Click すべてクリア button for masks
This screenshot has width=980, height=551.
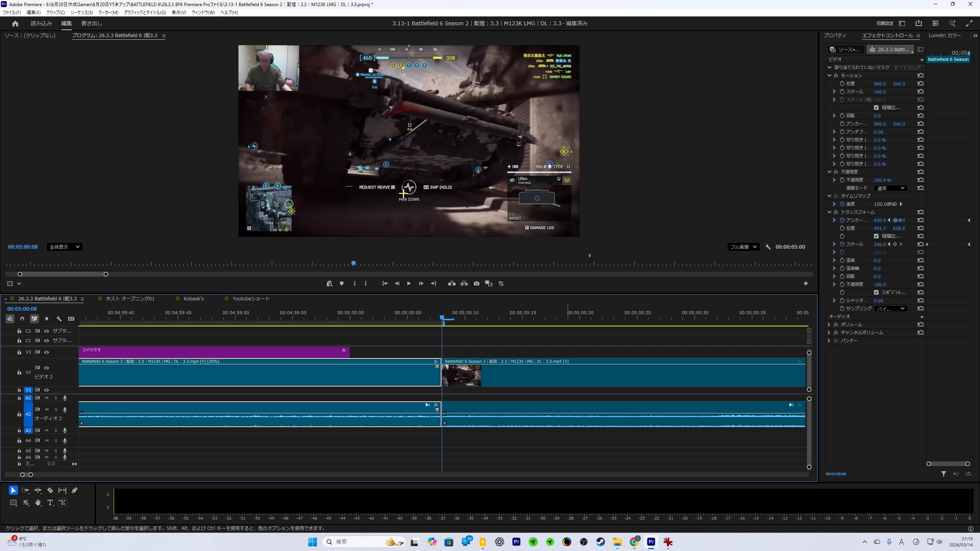pyautogui.click(x=907, y=67)
